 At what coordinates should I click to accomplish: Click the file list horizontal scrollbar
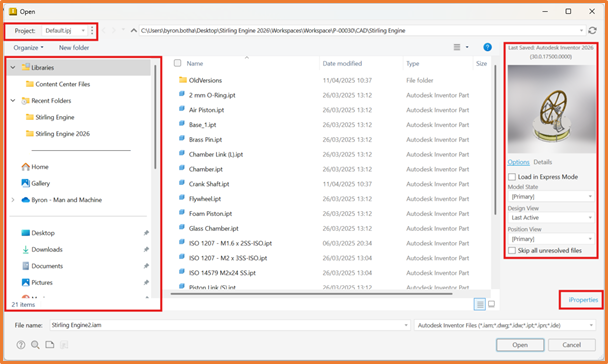[x=311, y=293]
